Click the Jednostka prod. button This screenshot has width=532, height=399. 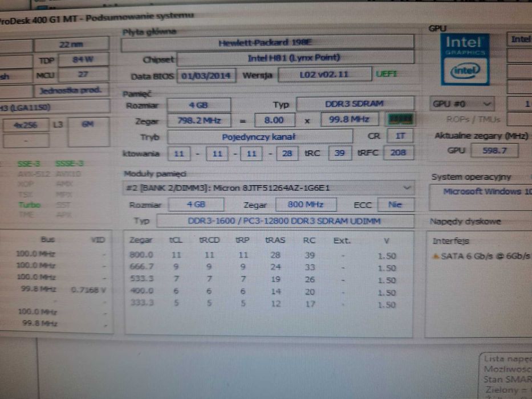[71, 91]
